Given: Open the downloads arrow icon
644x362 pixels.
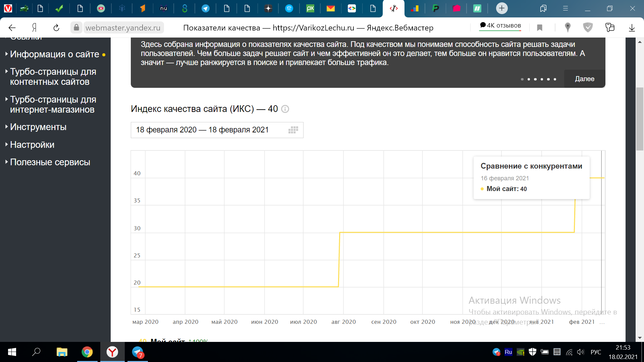Looking at the screenshot, I should click(632, 27).
